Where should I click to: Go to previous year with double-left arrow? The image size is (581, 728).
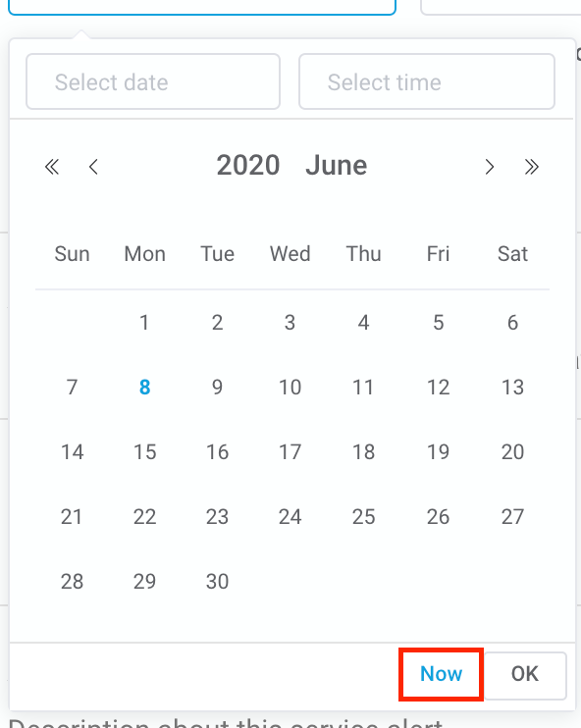point(52,167)
